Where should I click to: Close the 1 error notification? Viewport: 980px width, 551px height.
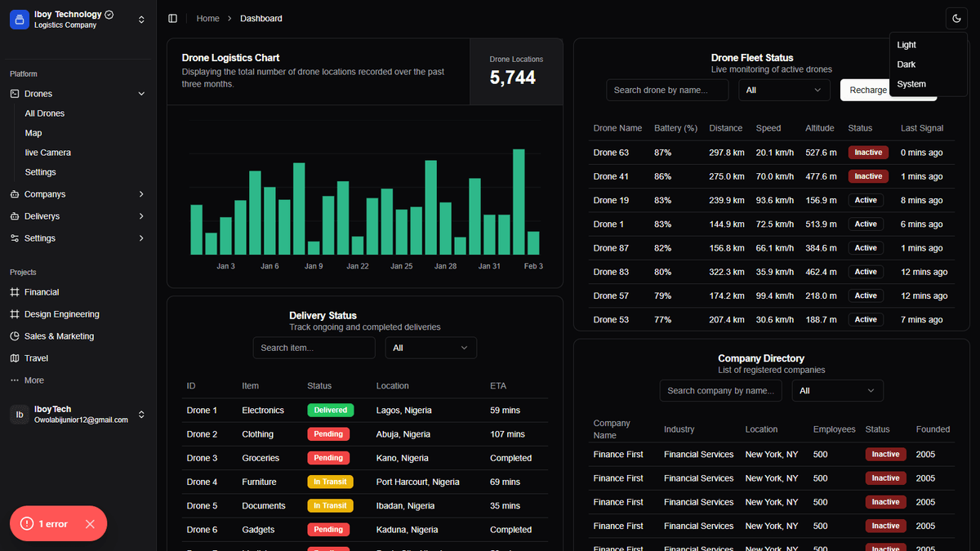point(90,524)
